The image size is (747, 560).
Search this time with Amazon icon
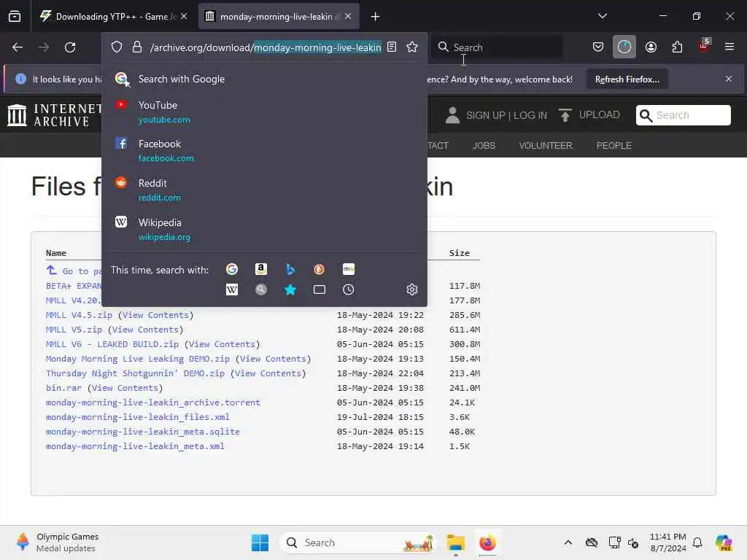(x=260, y=269)
